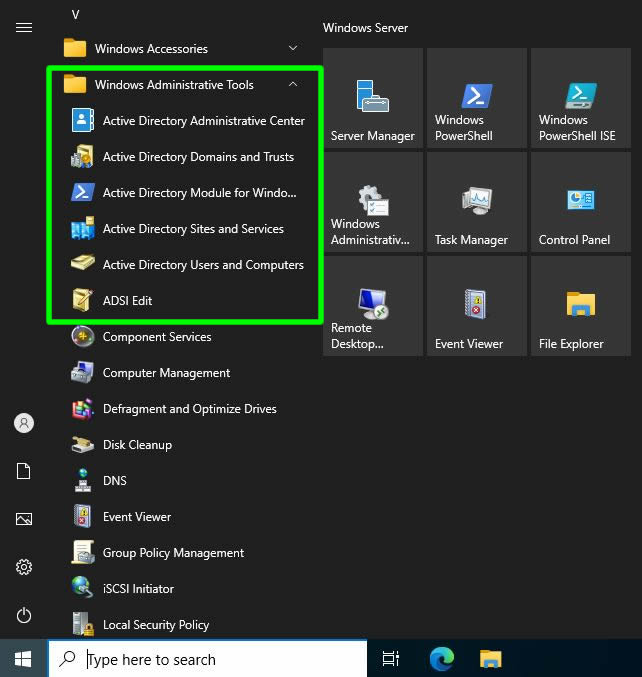Open File Explorer tile
The image size is (642, 677).
(x=580, y=306)
